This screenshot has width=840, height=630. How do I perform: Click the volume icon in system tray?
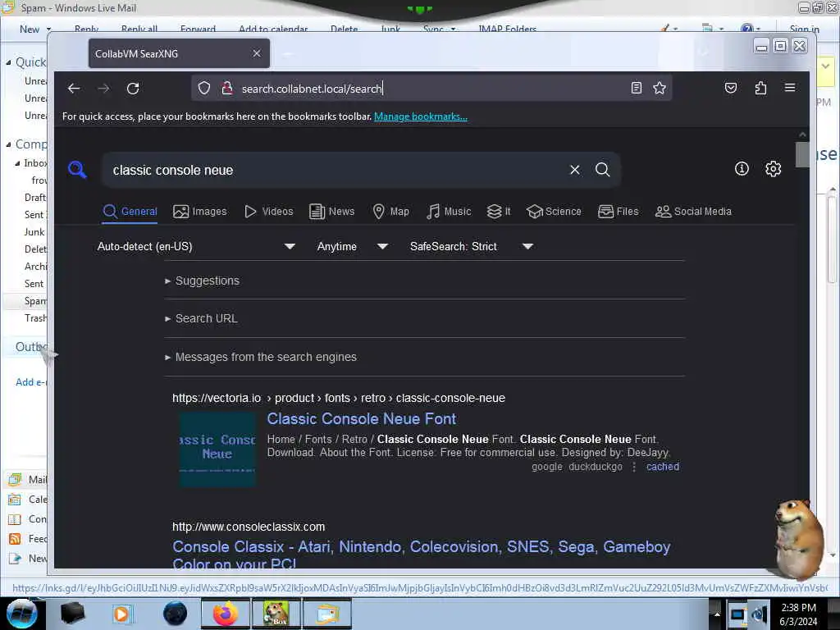tap(759, 614)
